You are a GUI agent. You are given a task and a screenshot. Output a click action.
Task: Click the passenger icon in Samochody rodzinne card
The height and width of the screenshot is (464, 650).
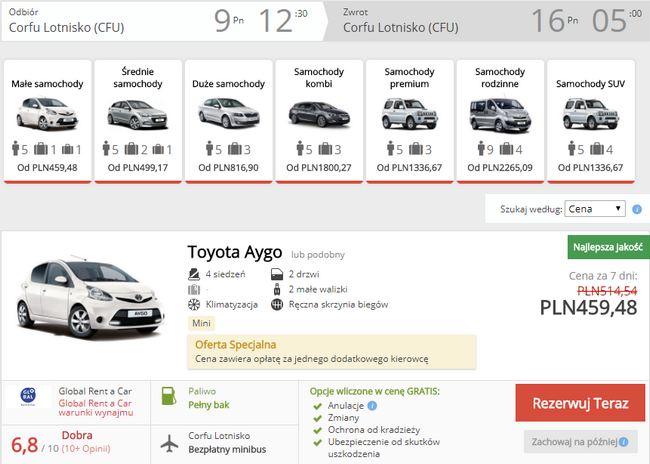pyautogui.click(x=481, y=148)
